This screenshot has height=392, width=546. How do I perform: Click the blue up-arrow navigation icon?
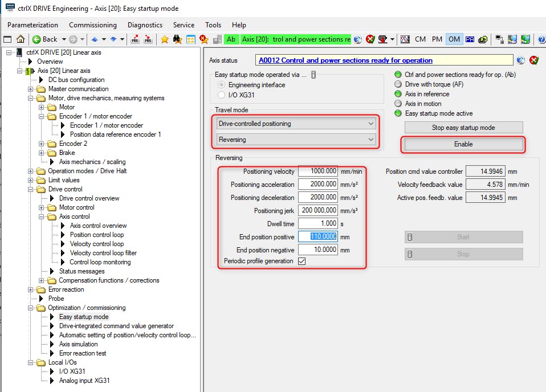[95, 39]
